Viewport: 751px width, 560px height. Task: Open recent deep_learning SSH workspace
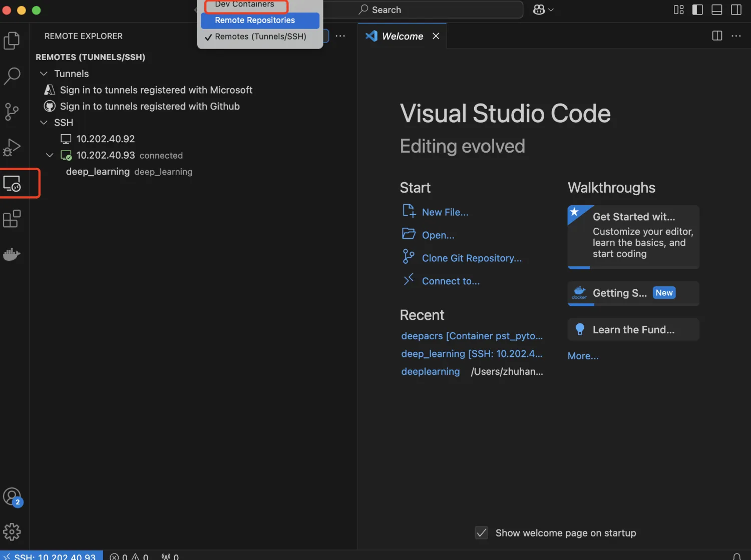coord(472,354)
